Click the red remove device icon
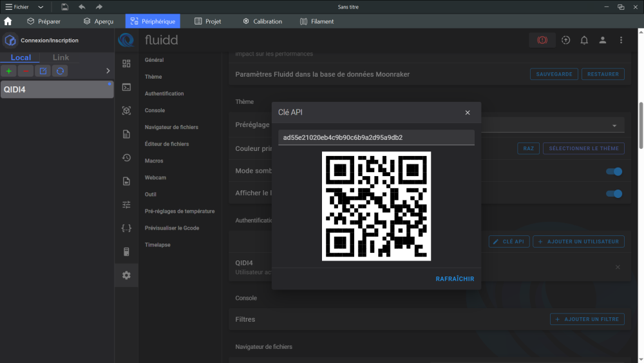Screen dimensions: 644x363 [x=26, y=71]
